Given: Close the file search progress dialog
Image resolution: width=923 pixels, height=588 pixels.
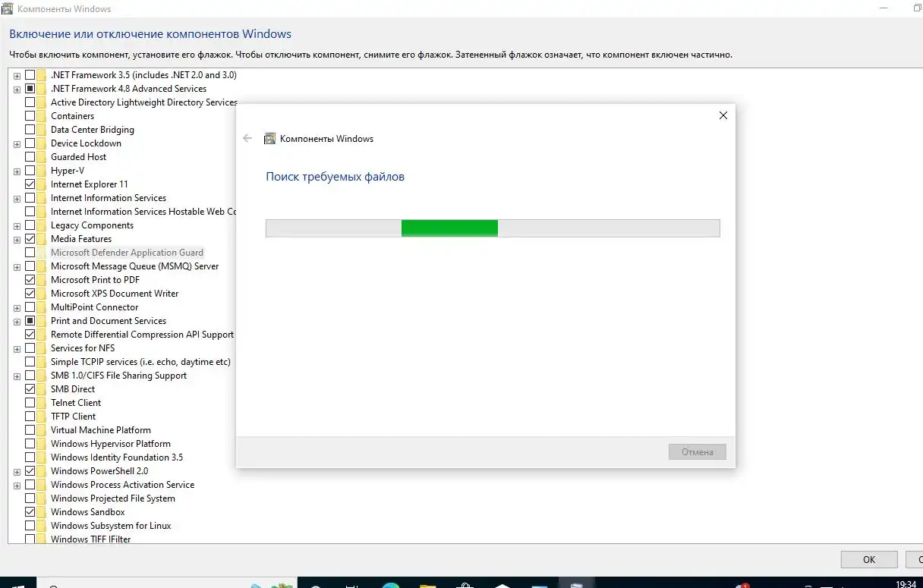Looking at the screenshot, I should click(723, 115).
